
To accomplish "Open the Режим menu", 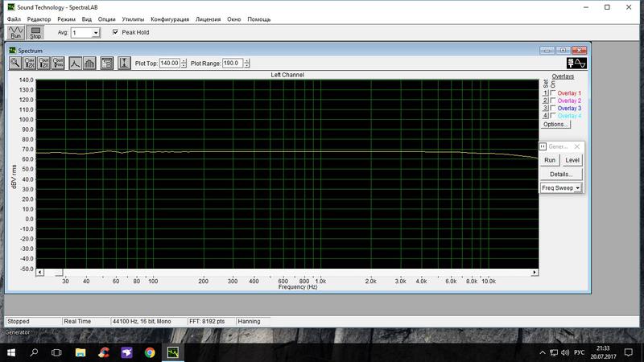I will (66, 19).
